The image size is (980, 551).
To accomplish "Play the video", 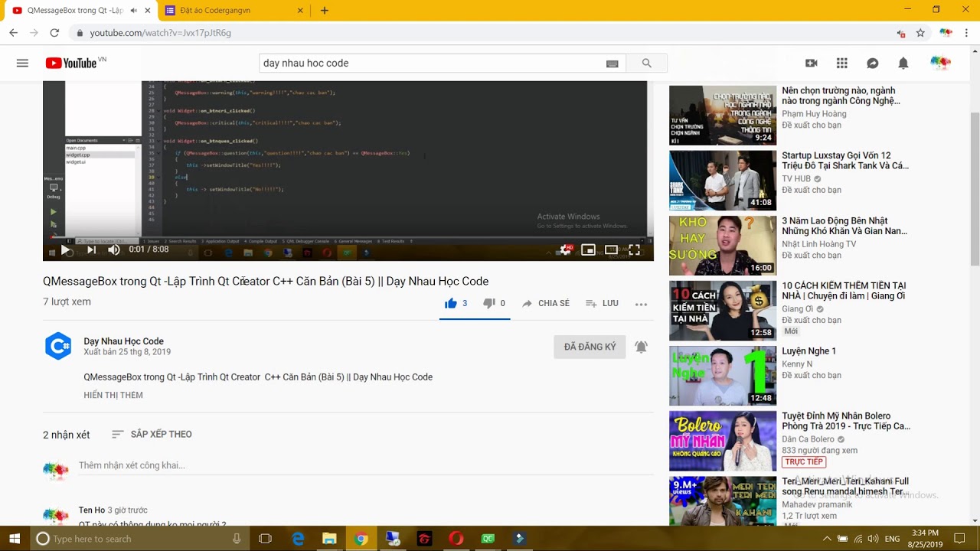I will [66, 249].
